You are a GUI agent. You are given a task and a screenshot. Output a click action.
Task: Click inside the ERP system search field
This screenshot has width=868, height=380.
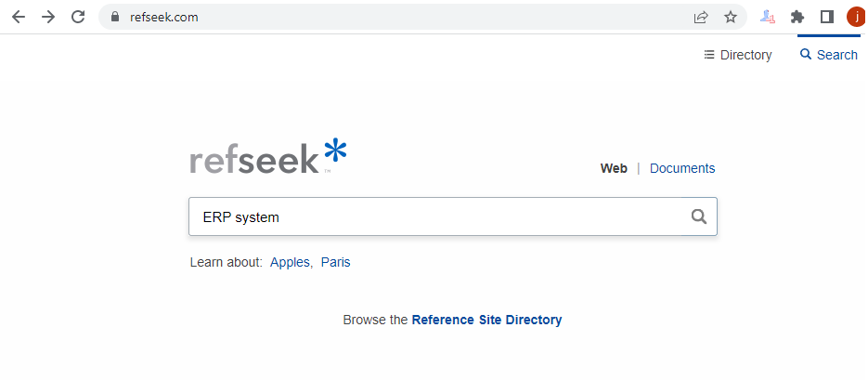[x=437, y=216]
